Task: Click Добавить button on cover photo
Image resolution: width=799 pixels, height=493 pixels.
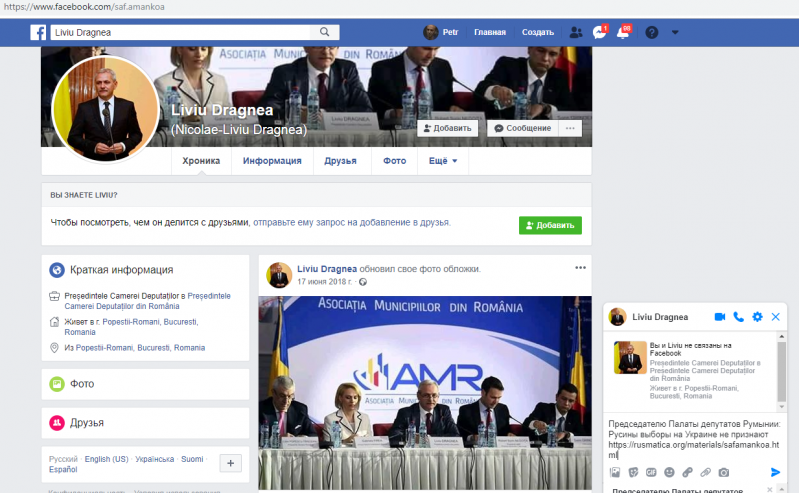Action: tap(447, 128)
